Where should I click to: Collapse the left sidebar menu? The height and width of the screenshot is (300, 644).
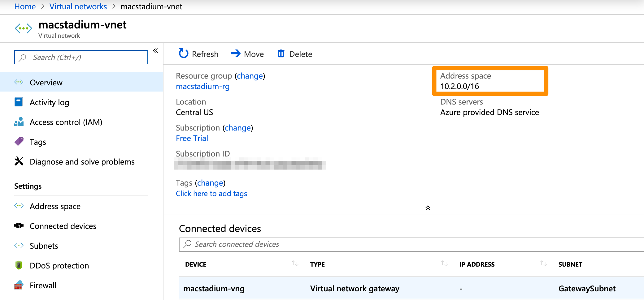point(155,51)
